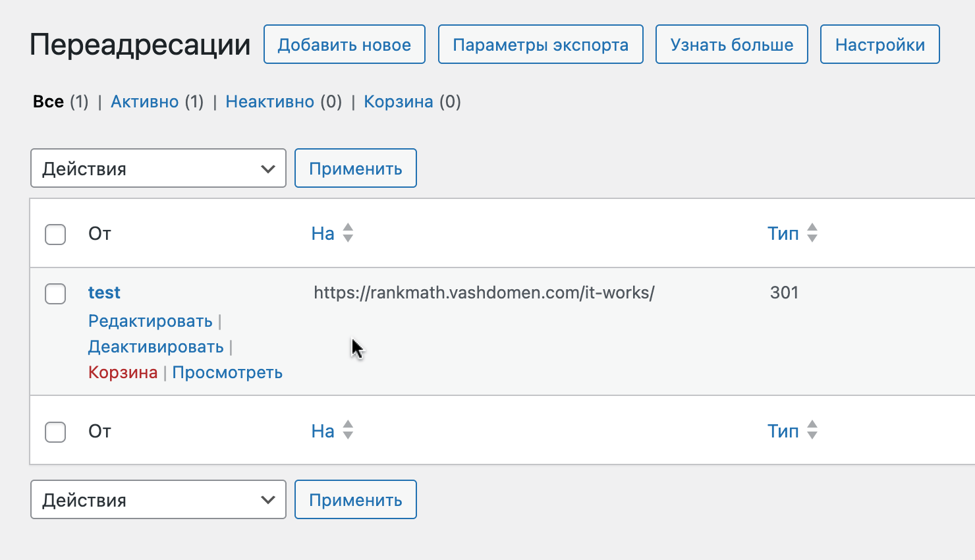Sort by Тип column in header

[783, 233]
